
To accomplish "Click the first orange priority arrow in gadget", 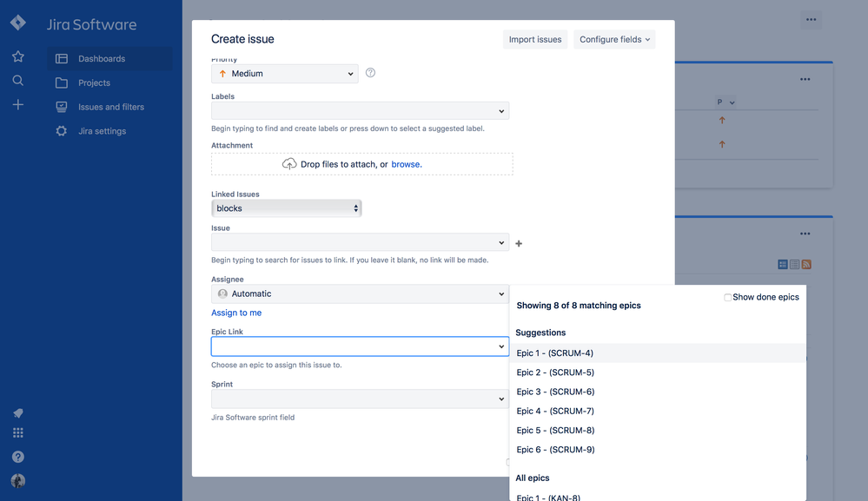I will tap(722, 120).
